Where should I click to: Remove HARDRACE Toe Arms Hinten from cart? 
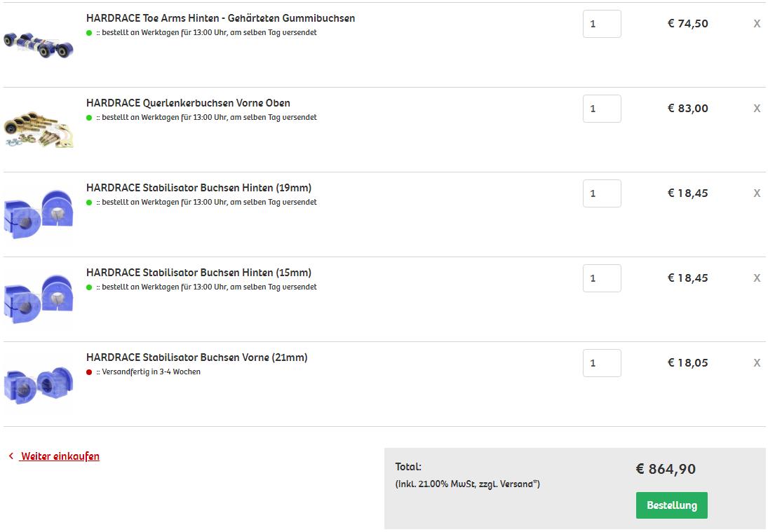757,24
